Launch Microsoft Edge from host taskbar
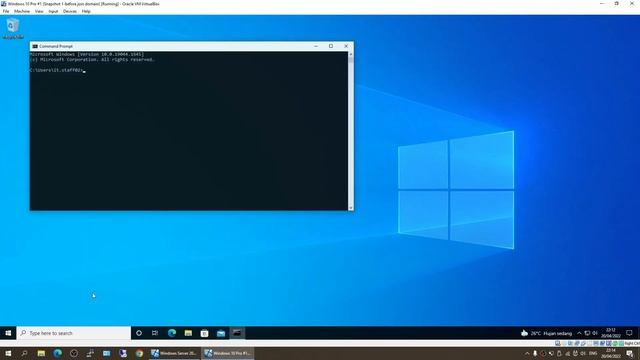 58,353
